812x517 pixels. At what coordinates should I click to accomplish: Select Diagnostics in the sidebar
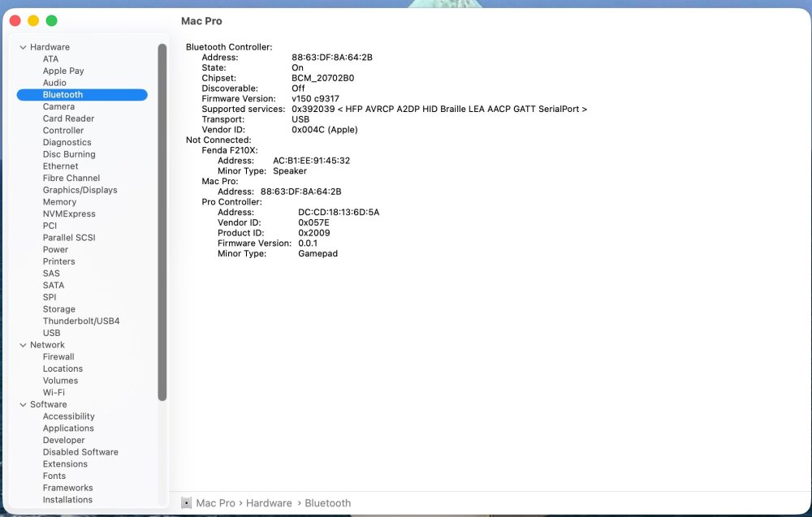click(67, 142)
